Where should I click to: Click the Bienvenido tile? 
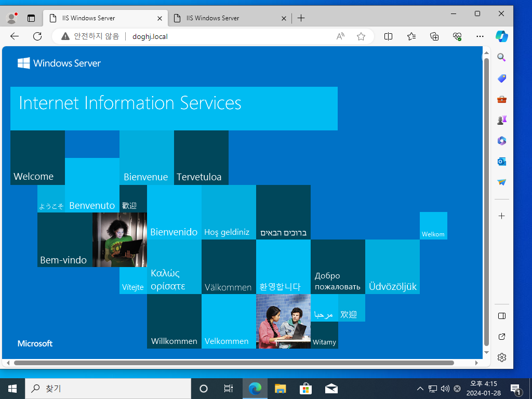174,212
